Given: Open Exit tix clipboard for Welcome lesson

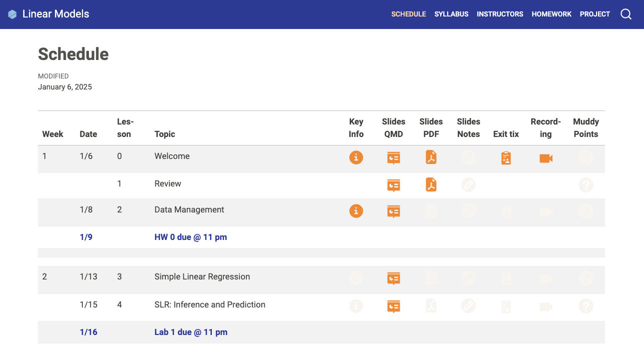Looking at the screenshot, I should [x=506, y=158].
